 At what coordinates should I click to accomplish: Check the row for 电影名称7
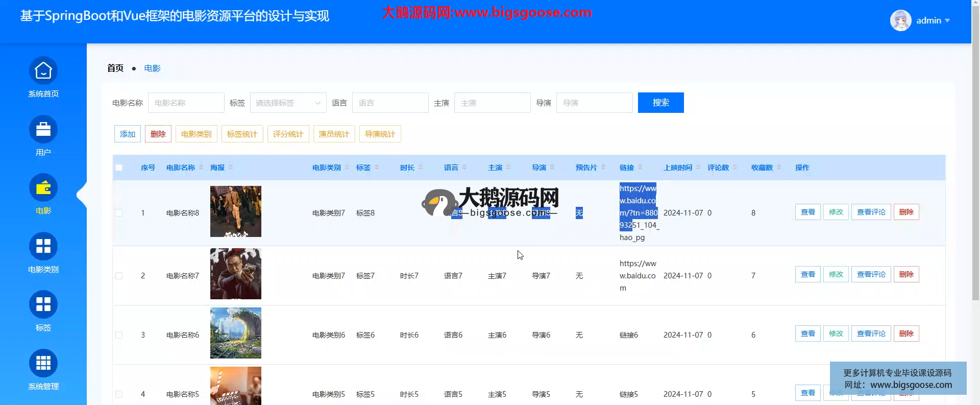(x=119, y=276)
